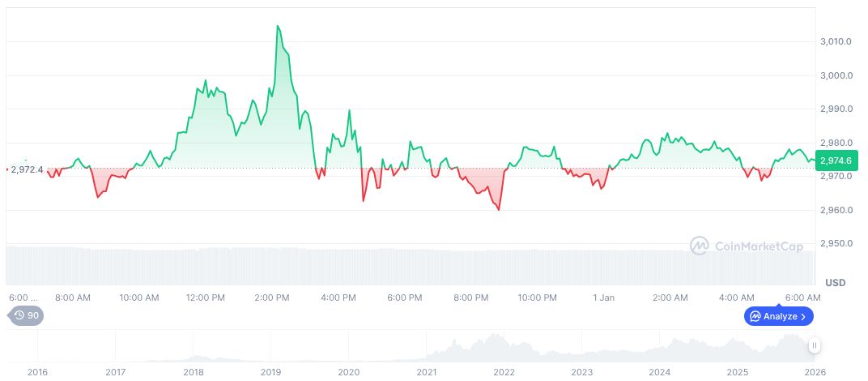
Task: Click the 3,010.0 price axis label
Action: [x=835, y=41]
